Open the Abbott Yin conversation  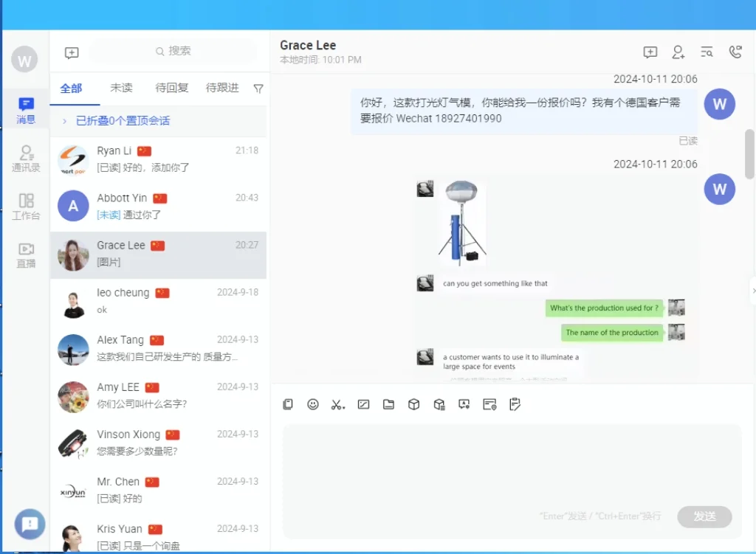click(159, 207)
